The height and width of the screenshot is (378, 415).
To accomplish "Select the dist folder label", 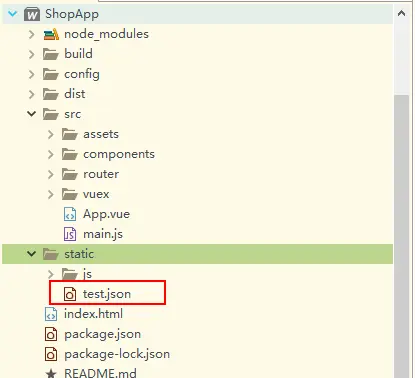I will point(75,94).
